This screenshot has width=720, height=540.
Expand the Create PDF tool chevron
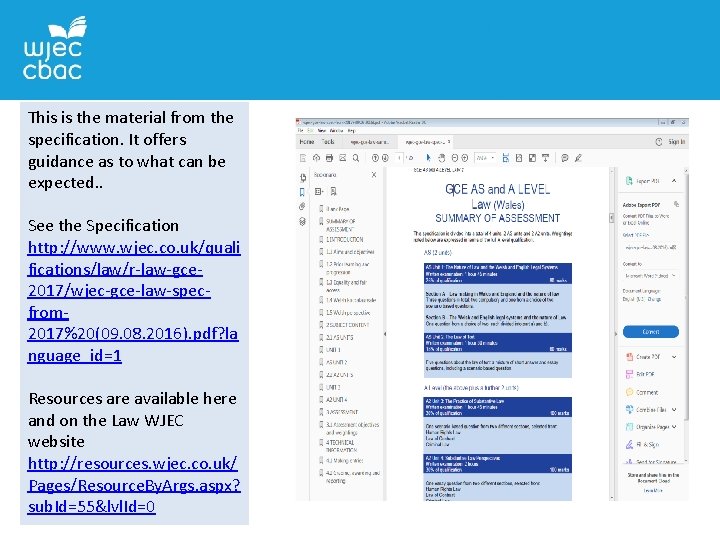[674, 357]
